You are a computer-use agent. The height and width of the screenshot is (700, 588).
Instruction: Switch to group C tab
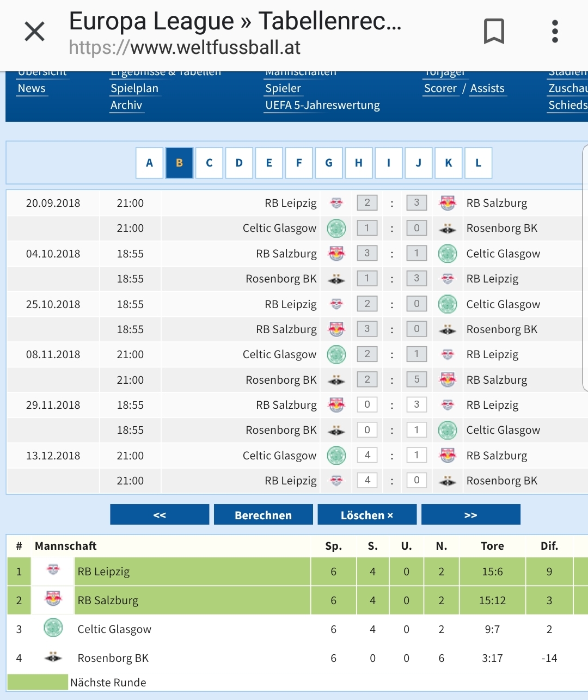209,163
